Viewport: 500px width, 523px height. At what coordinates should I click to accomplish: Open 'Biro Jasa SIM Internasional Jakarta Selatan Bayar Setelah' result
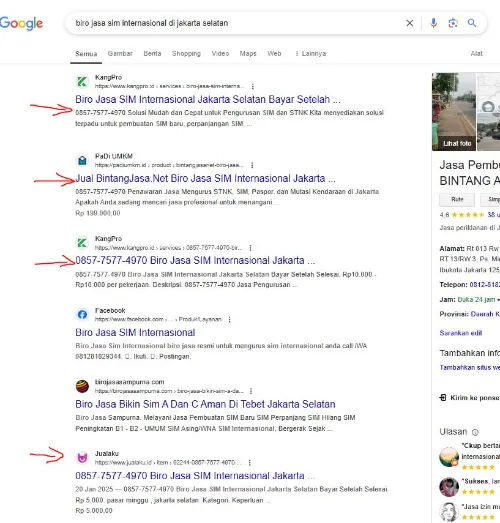tap(208, 99)
